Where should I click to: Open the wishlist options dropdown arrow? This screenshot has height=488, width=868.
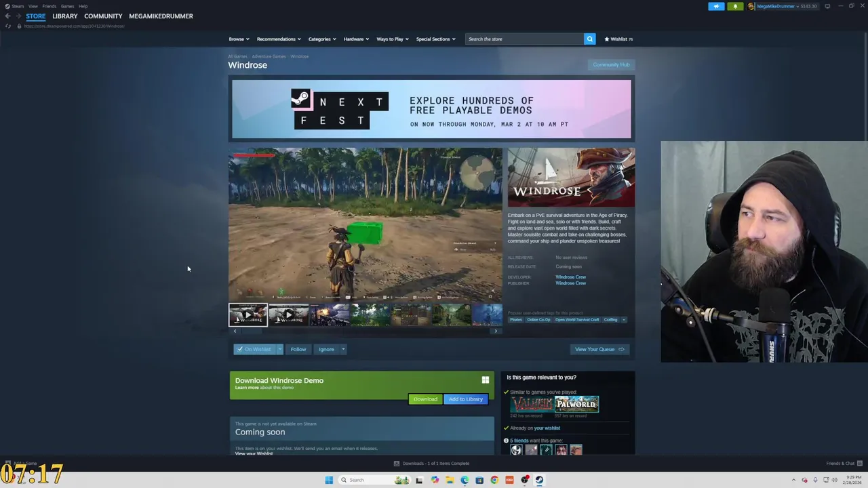click(279, 349)
